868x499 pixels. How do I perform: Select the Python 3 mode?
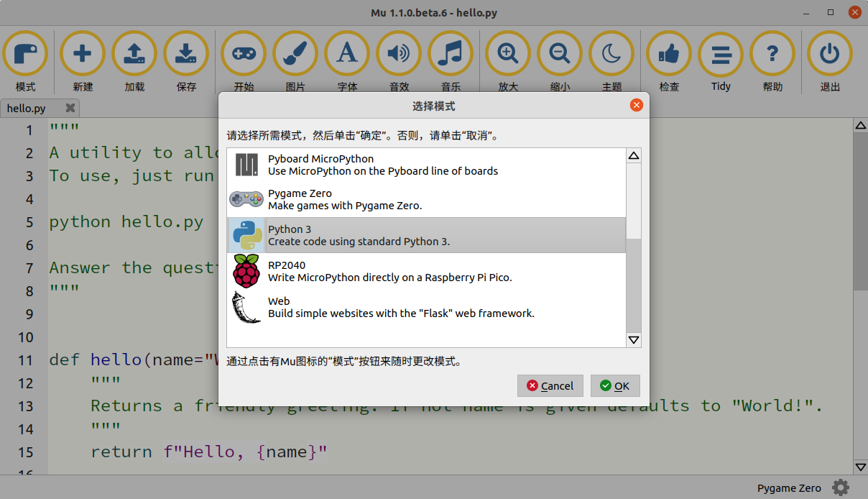coord(427,235)
